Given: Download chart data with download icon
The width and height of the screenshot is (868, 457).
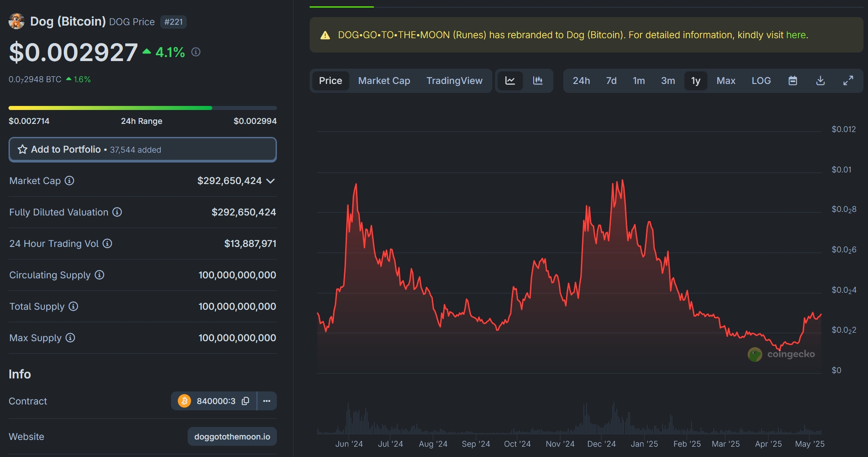Looking at the screenshot, I should 820,81.
